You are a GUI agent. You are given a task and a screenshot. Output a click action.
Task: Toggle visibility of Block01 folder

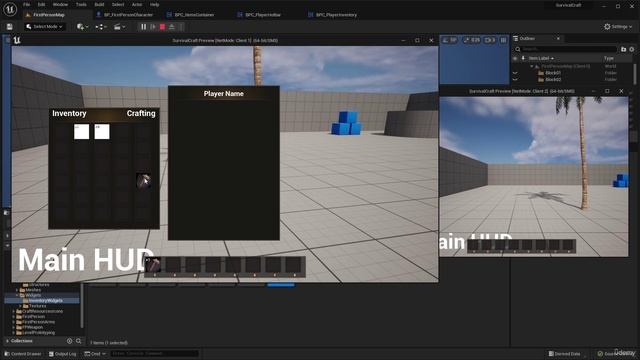(x=515, y=73)
